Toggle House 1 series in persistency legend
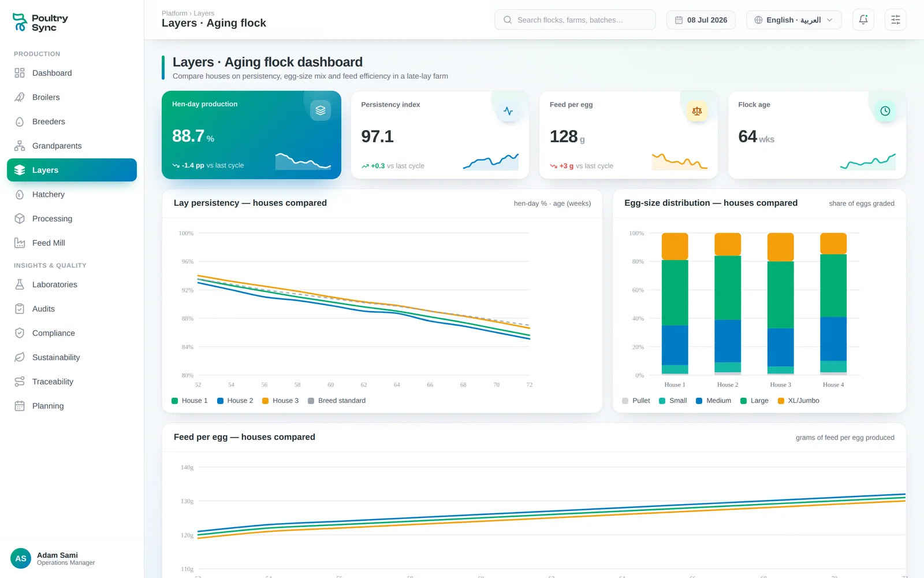Viewport: 924px width, 578px height. (189, 401)
